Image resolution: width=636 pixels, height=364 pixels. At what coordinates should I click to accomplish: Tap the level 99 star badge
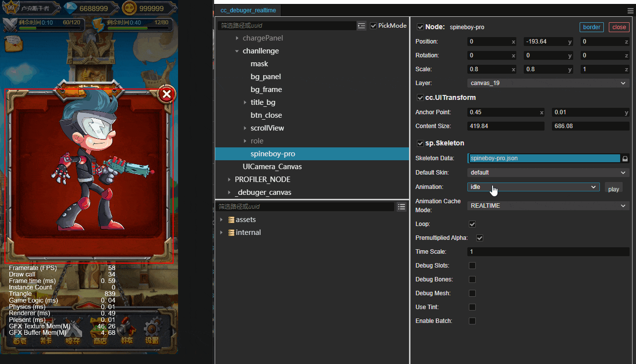coord(11,7)
